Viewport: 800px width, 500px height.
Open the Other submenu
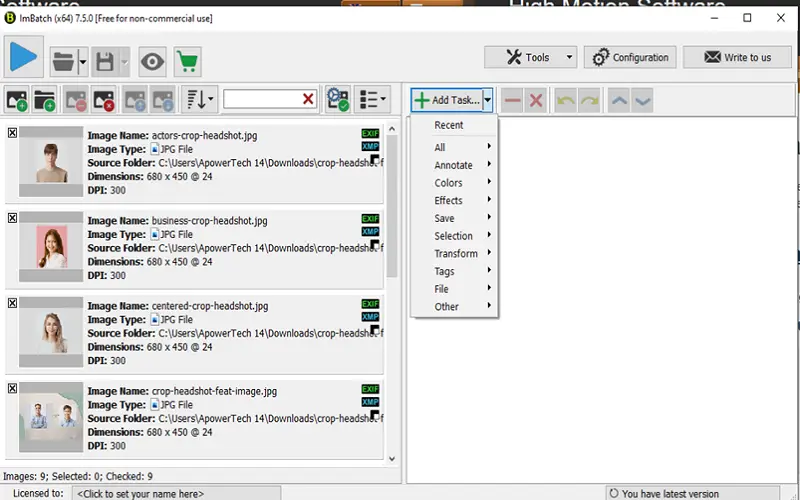click(x=454, y=307)
